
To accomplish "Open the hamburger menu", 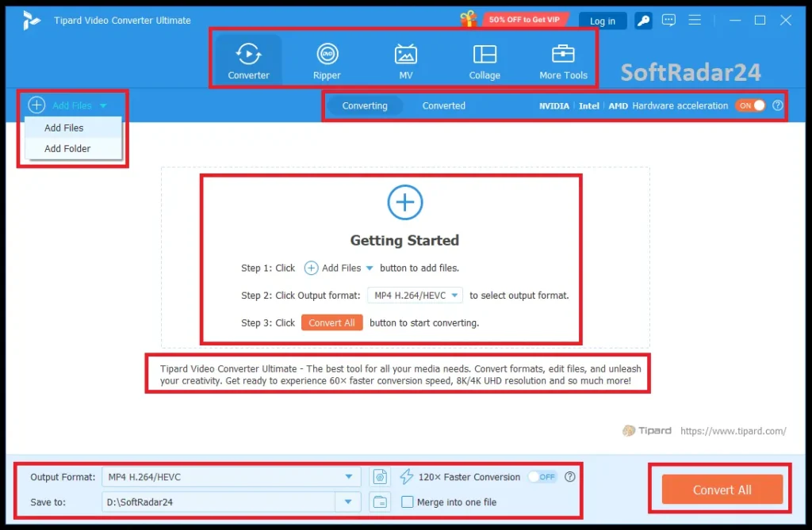I will coord(695,20).
